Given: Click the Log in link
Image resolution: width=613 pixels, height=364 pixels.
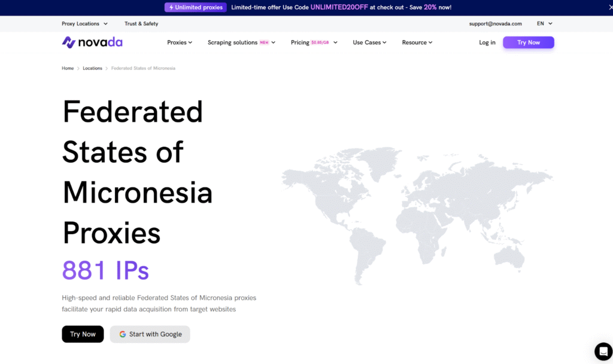Looking at the screenshot, I should (x=487, y=43).
